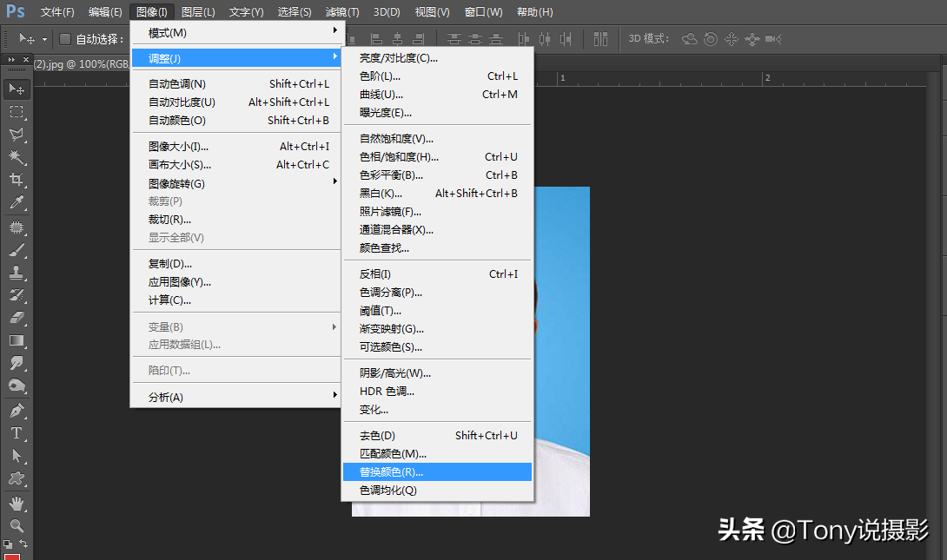
Task: Open the 图层(L) menu
Action: 198,12
